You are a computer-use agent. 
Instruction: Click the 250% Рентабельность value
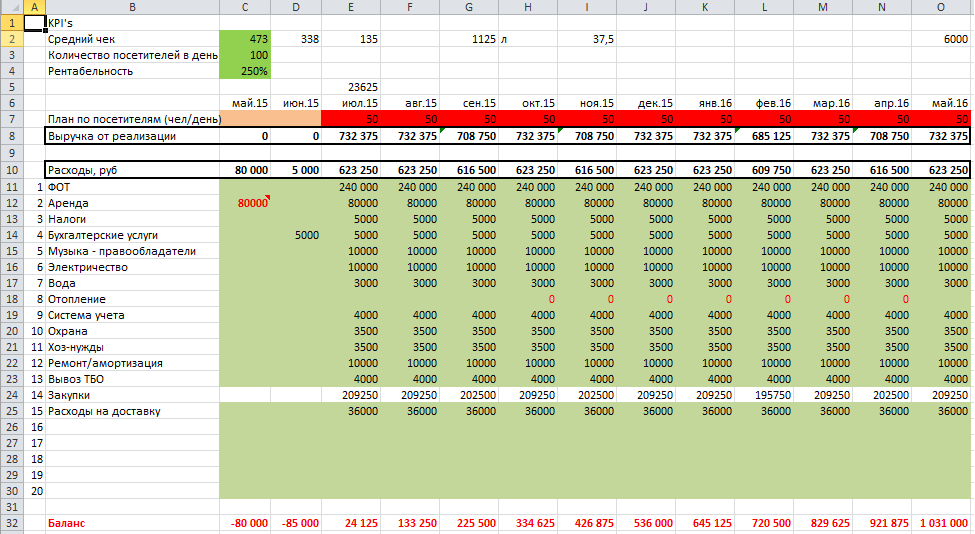245,71
